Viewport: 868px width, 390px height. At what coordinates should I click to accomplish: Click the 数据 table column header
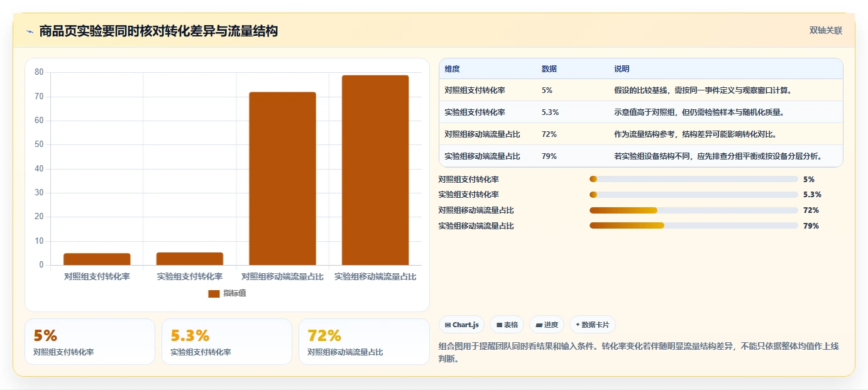(549, 69)
